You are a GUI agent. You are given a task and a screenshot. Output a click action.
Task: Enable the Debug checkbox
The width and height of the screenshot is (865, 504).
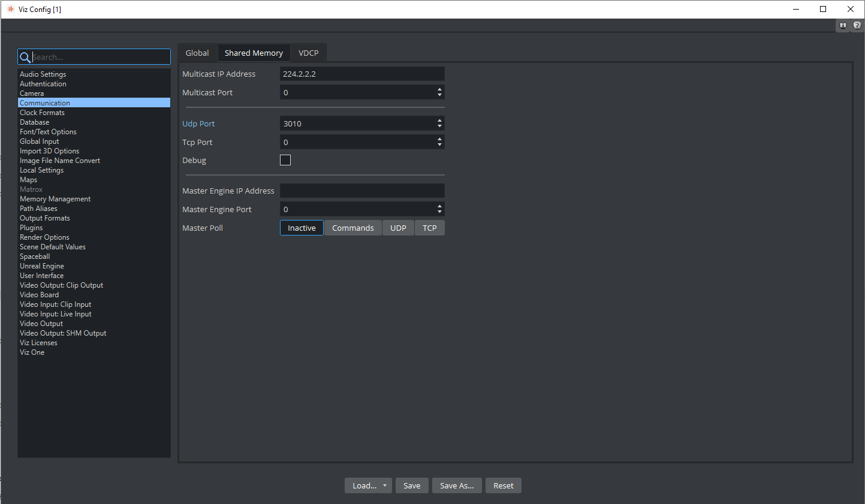285,160
